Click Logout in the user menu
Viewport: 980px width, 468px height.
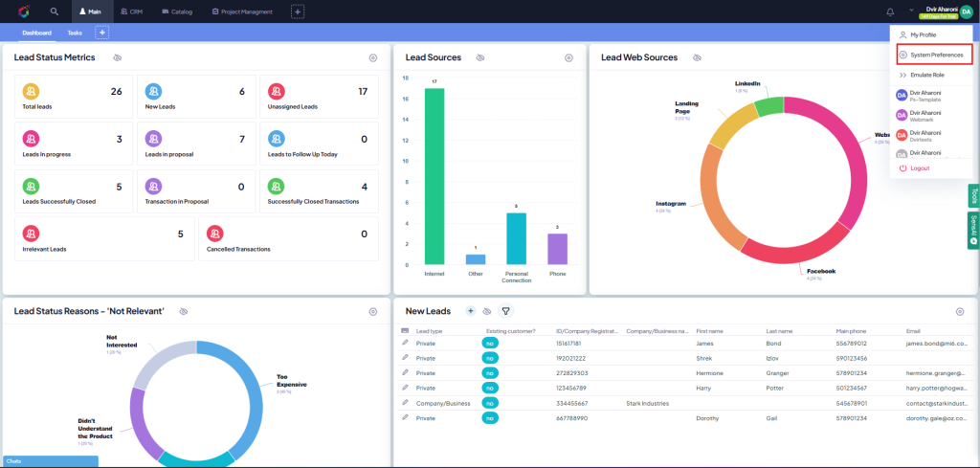tap(920, 167)
